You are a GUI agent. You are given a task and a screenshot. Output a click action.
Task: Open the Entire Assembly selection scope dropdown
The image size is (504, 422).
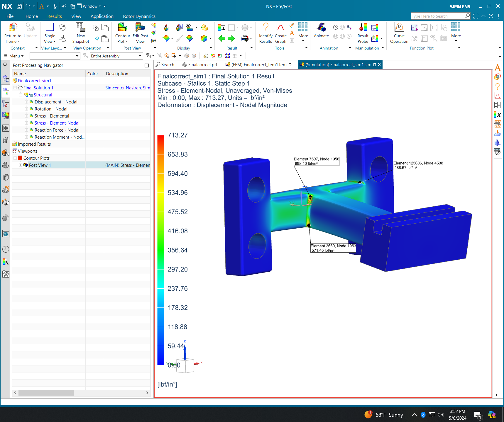[140, 56]
